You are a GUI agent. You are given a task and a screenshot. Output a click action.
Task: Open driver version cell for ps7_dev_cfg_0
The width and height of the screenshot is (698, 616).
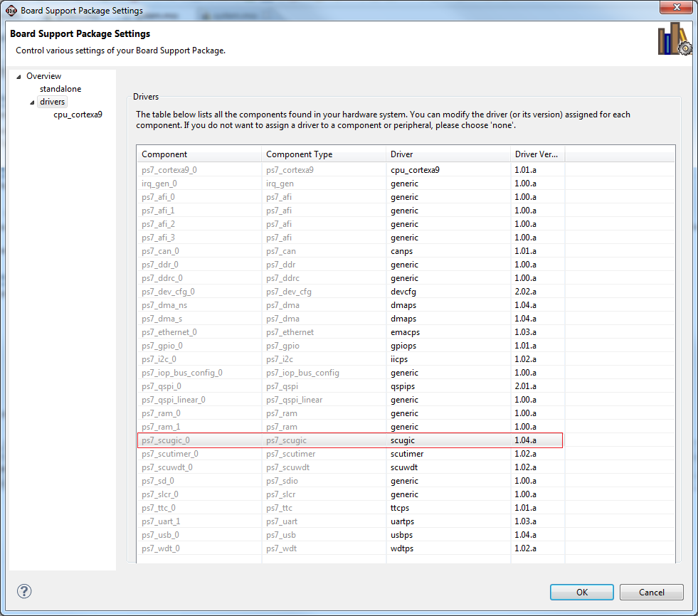click(x=537, y=292)
